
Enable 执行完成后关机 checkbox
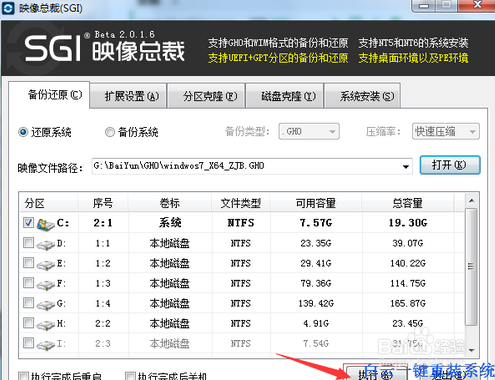(130, 376)
